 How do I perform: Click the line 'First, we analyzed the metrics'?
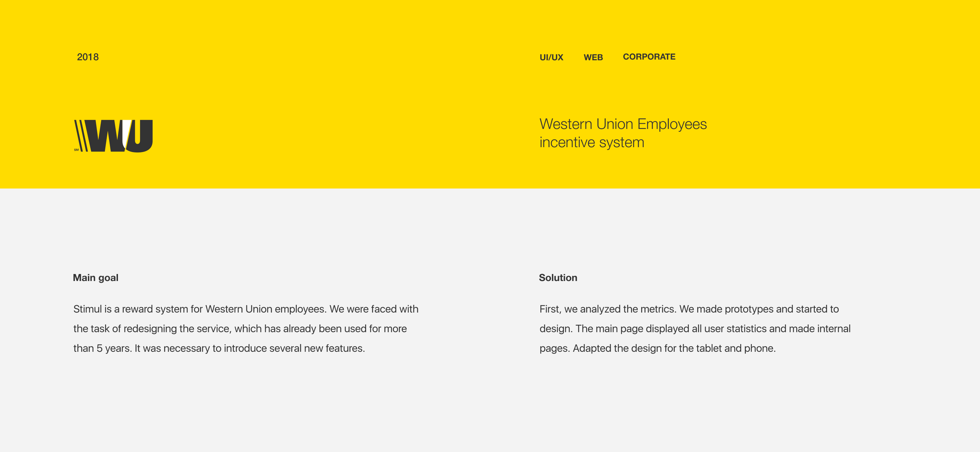coord(688,309)
